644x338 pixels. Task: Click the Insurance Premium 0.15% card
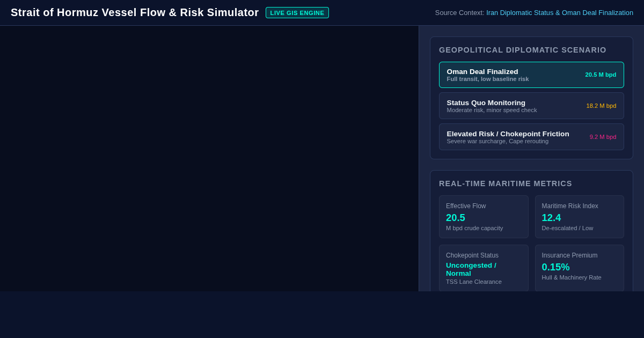click(580, 268)
